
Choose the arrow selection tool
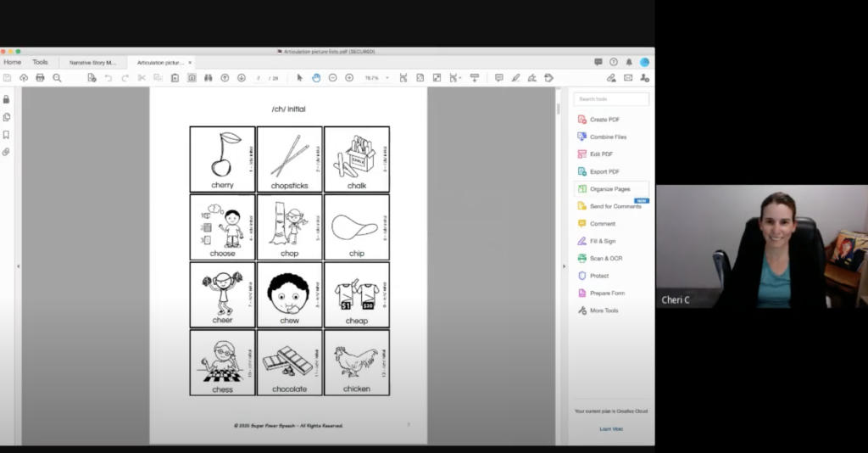[x=299, y=78]
